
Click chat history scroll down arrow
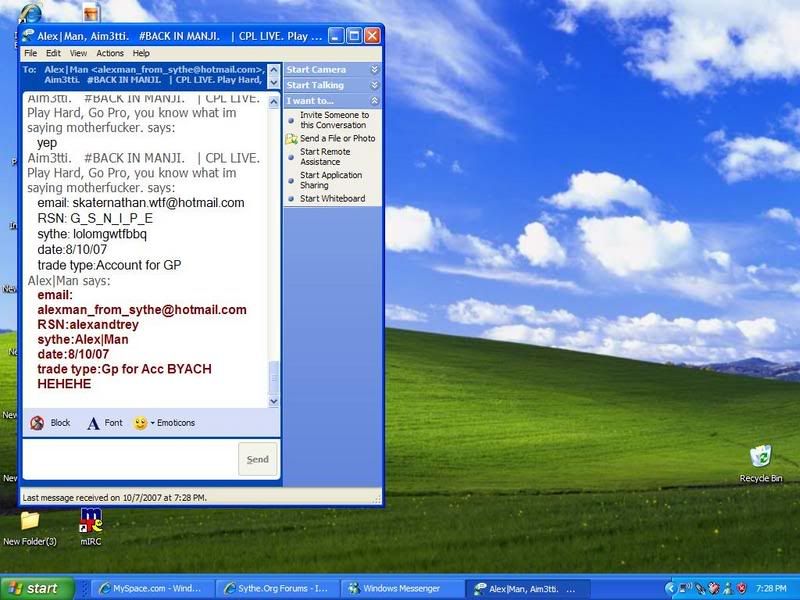(274, 401)
